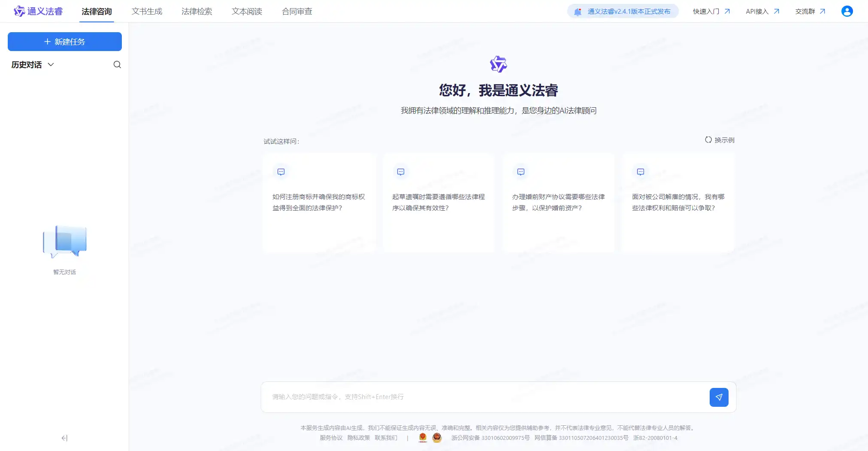Click the 通义法睿 brand name text
This screenshot has height=451, width=868.
[45, 12]
